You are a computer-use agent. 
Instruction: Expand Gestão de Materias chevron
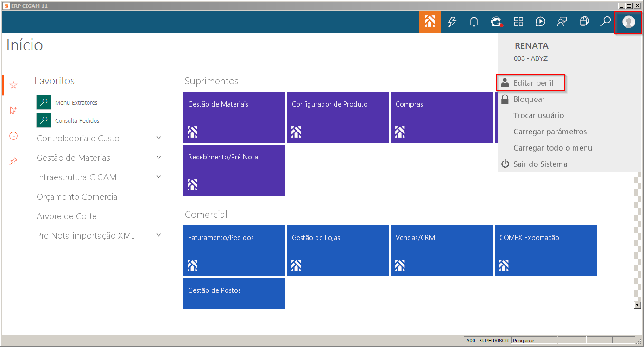coord(159,158)
